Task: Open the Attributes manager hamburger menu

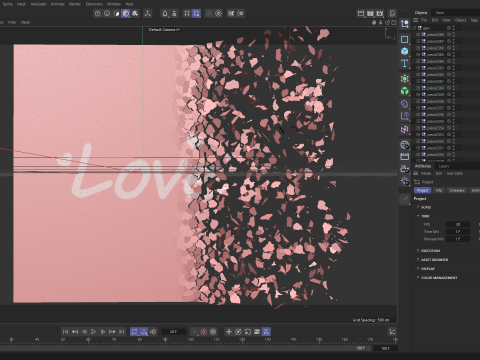Action: pos(416,173)
